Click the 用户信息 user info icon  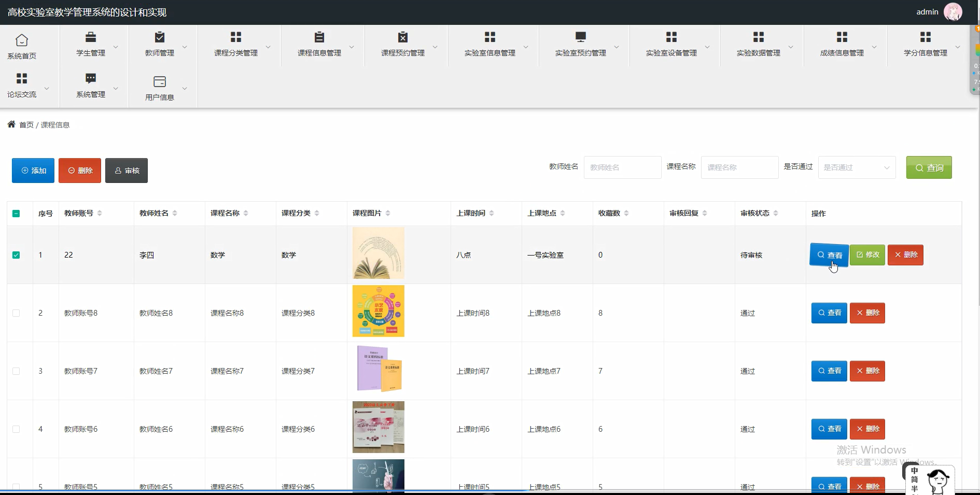[x=159, y=82]
